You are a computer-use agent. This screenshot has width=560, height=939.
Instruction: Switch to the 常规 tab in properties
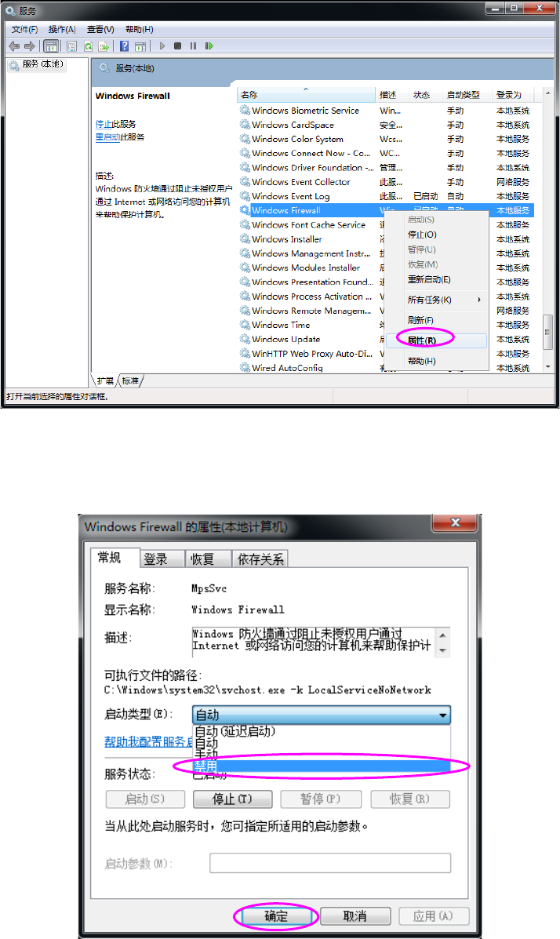coord(114,558)
